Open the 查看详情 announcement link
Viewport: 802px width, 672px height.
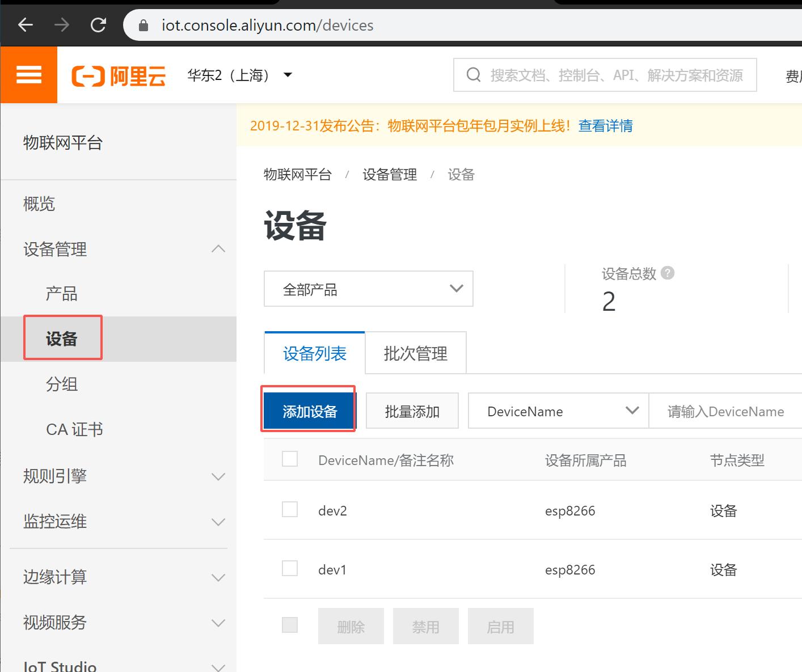(x=605, y=126)
